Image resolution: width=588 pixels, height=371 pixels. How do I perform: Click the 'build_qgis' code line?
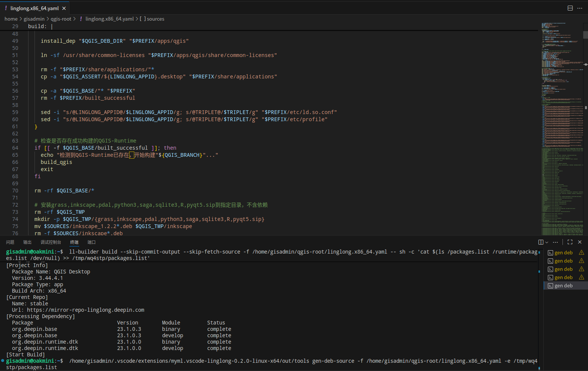[56, 162]
